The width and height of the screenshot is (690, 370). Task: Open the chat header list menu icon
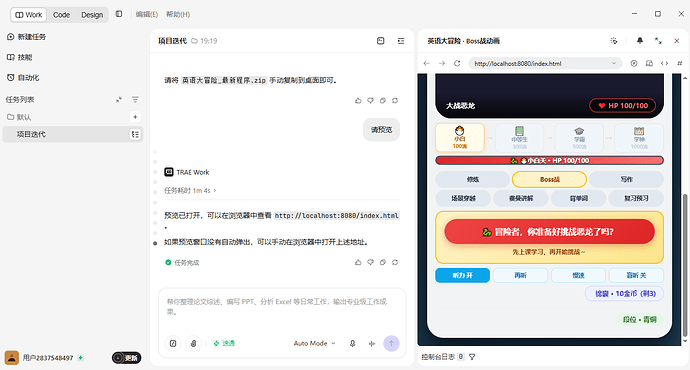coord(401,41)
